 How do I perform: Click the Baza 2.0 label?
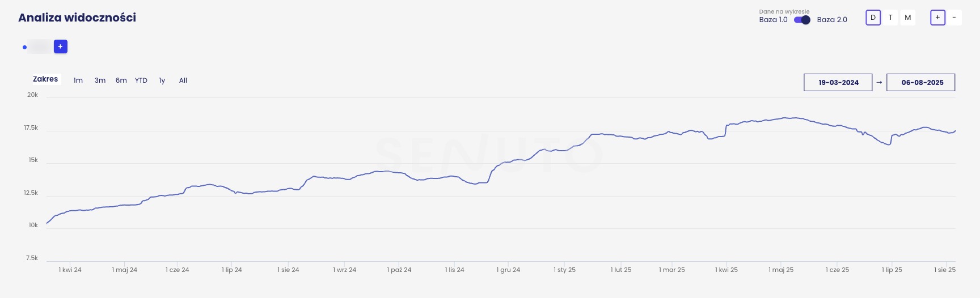click(832, 20)
